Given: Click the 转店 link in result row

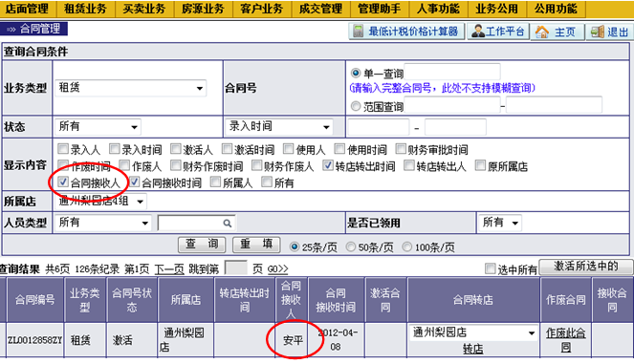Looking at the screenshot, I should pos(472,349).
